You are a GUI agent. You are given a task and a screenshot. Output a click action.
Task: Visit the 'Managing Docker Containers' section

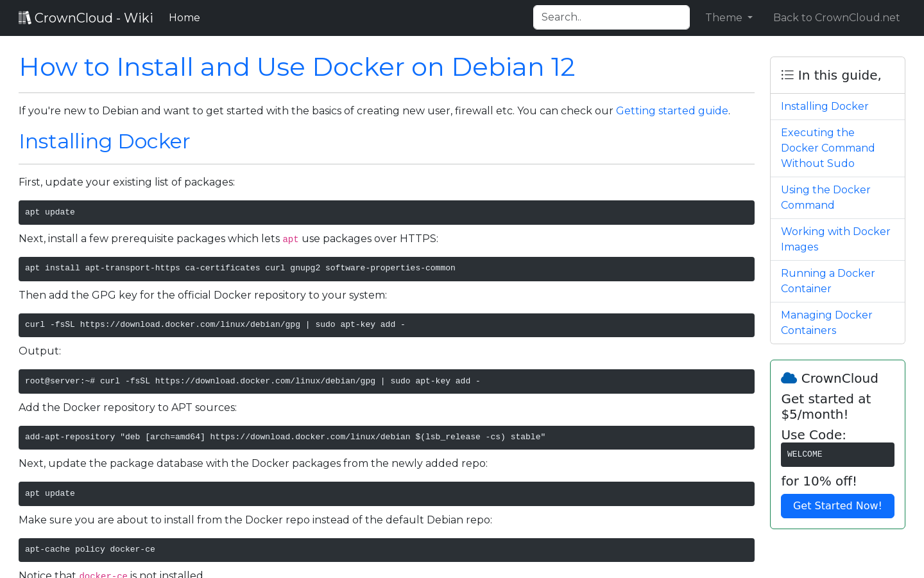pos(826,322)
